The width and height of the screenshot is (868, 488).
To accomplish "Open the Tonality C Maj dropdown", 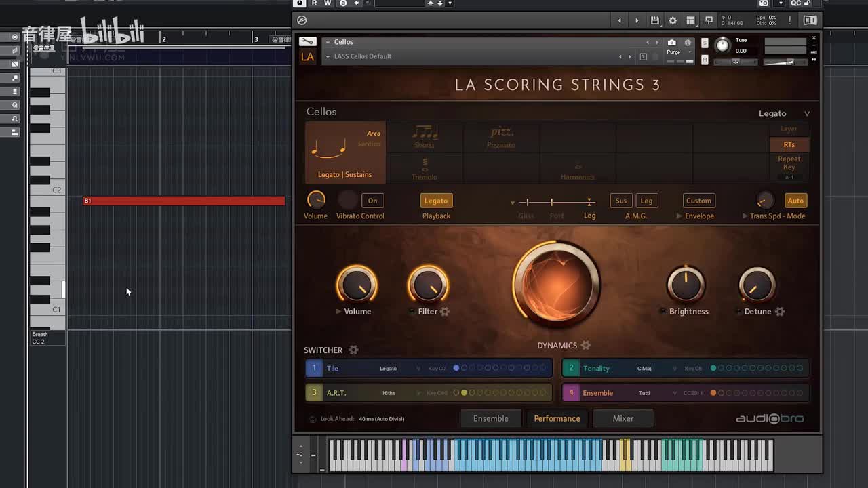I will pos(656,369).
